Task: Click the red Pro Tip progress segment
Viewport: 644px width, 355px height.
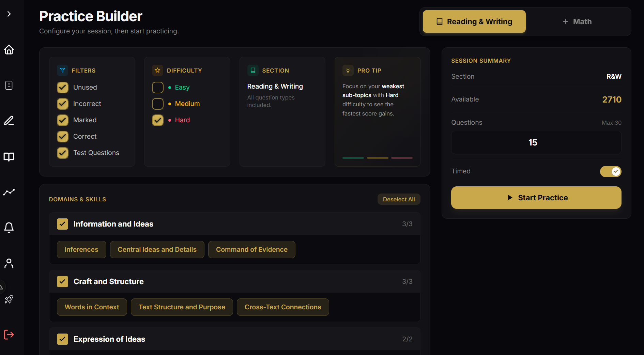Action: 402,158
